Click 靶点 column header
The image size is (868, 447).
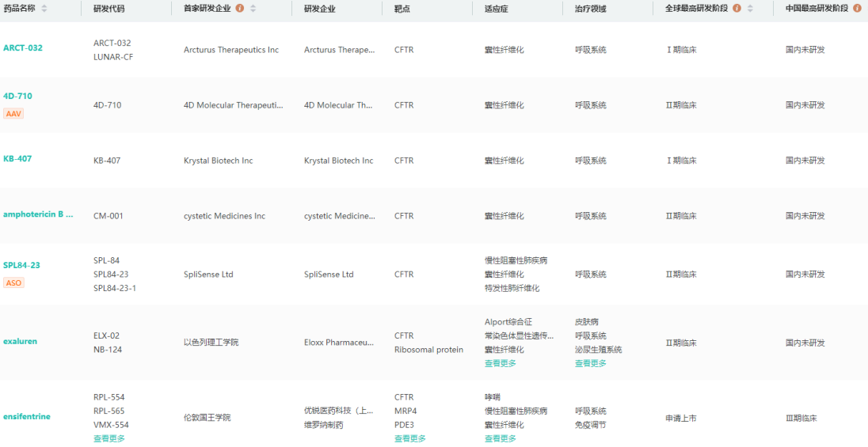point(402,8)
